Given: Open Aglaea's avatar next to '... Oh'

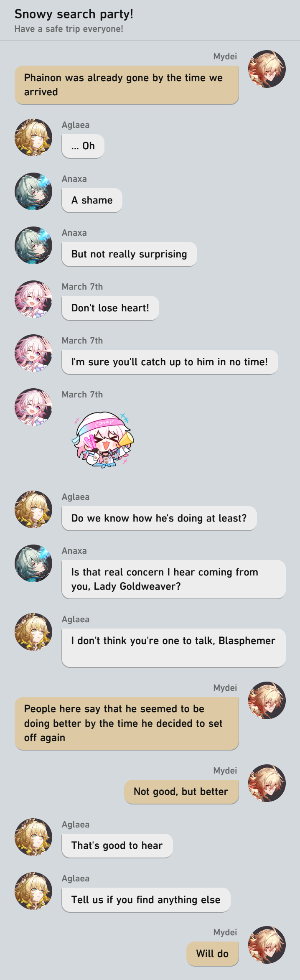Looking at the screenshot, I should tap(33, 137).
